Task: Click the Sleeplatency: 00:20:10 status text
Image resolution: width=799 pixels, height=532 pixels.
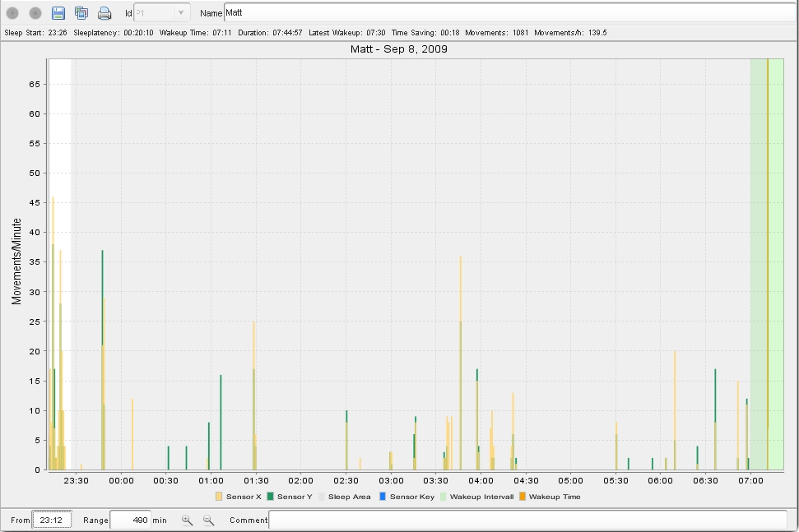Action: tap(113, 33)
